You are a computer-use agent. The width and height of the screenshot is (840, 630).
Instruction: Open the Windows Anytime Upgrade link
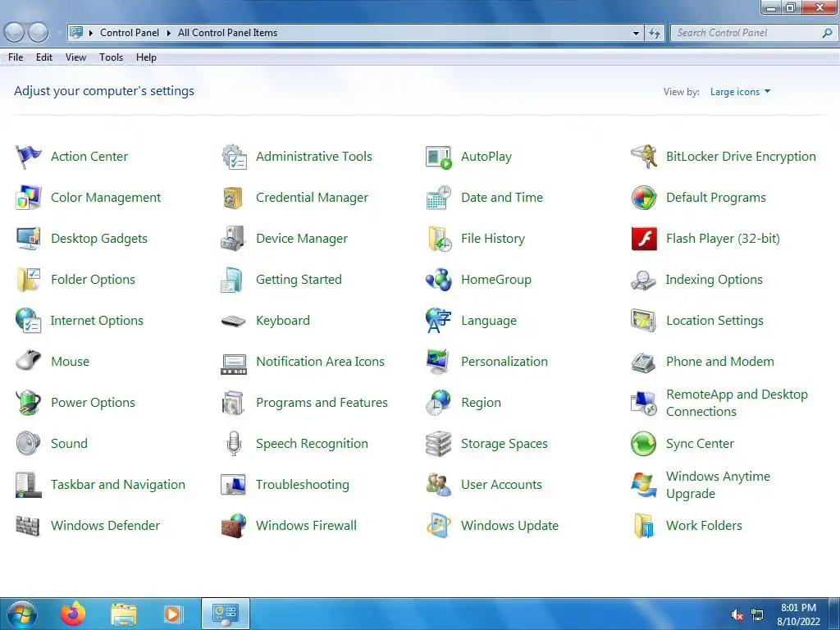click(x=718, y=485)
